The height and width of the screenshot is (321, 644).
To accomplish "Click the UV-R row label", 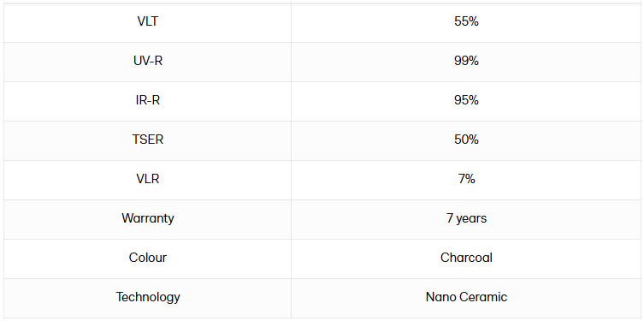I will coord(147,61).
